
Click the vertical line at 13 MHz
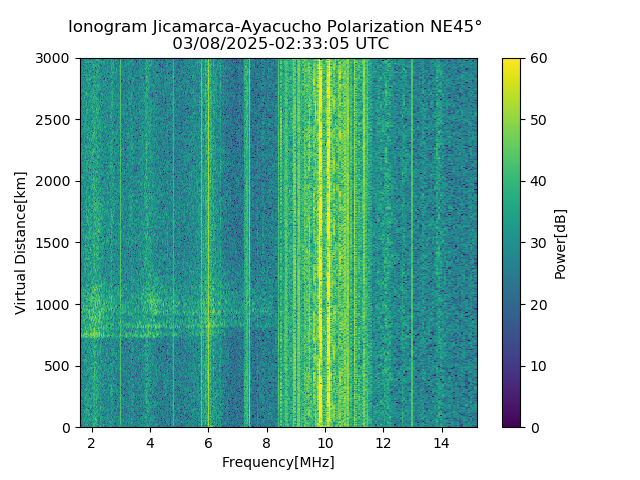click(x=412, y=243)
